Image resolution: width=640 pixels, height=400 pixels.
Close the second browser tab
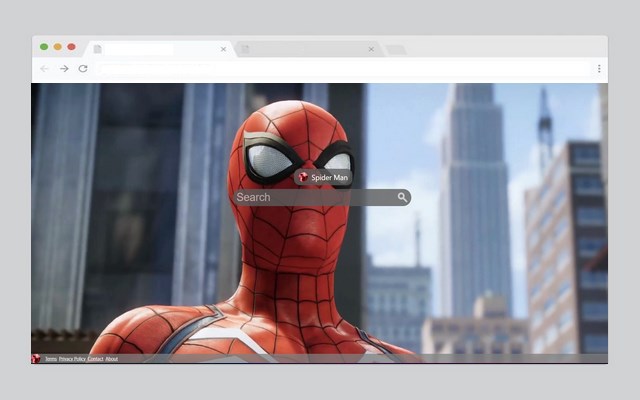point(371,49)
